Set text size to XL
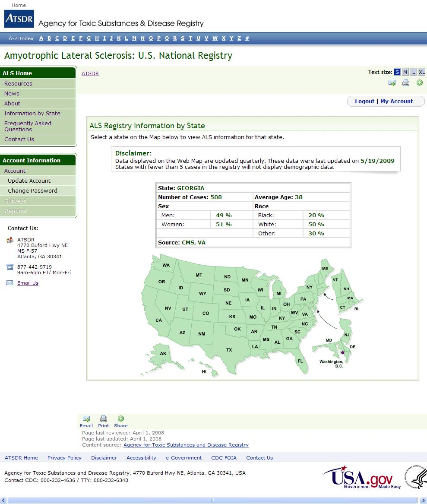427x504 pixels. [421, 72]
